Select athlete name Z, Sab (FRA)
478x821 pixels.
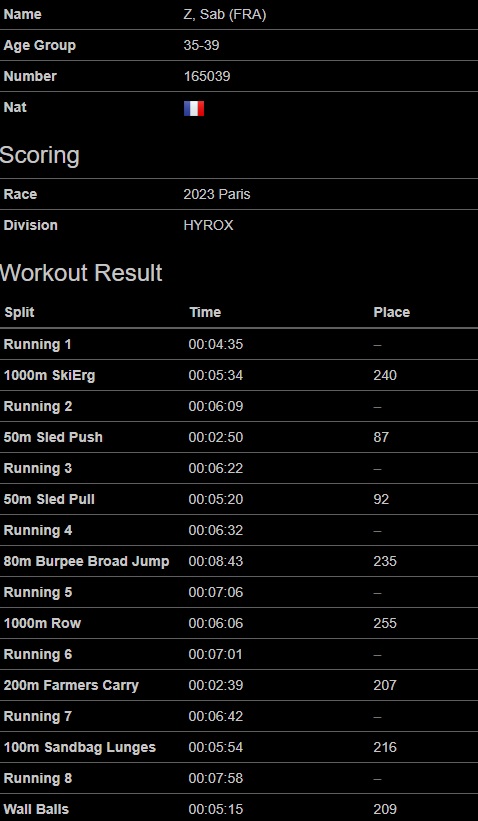(x=225, y=15)
